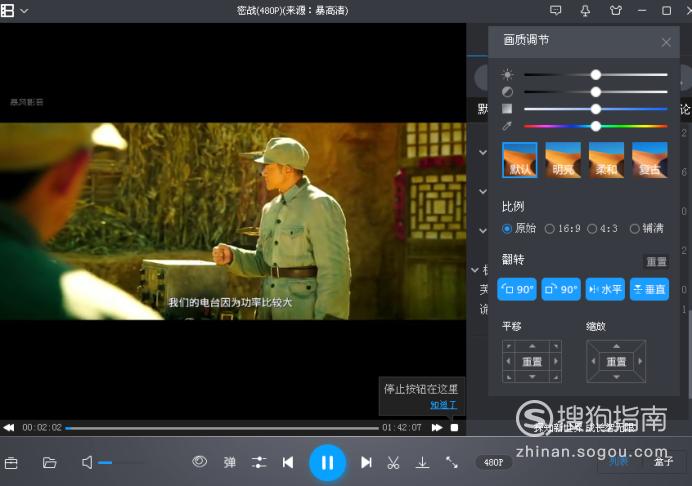Click the left arrow in 平移 pad
The image size is (692, 486).
pyautogui.click(x=508, y=361)
